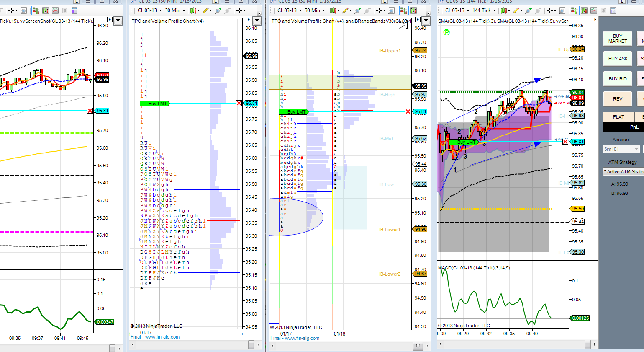Select crosshair icon in SMA 144 Tick chart

pyautogui.click(x=550, y=10)
